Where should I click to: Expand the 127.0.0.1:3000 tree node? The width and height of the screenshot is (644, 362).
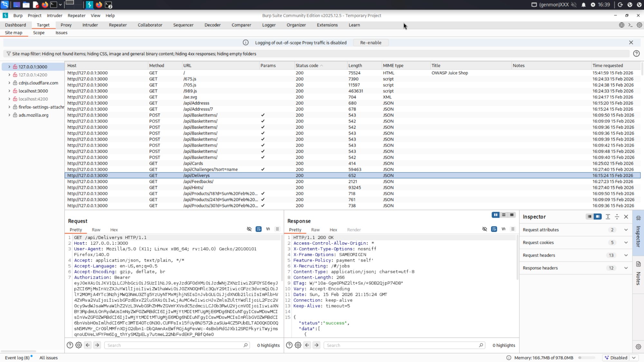pos(9,67)
